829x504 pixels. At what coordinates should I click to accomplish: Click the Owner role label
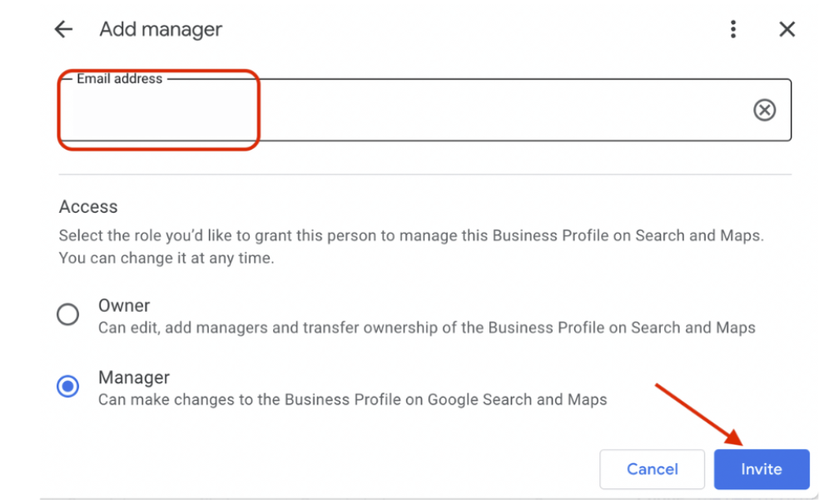(124, 305)
